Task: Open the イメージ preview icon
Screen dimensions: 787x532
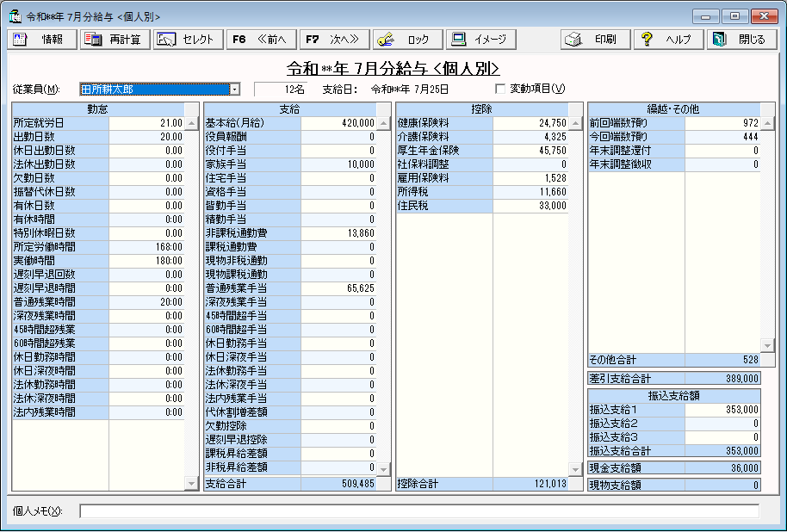Action: (x=460, y=40)
